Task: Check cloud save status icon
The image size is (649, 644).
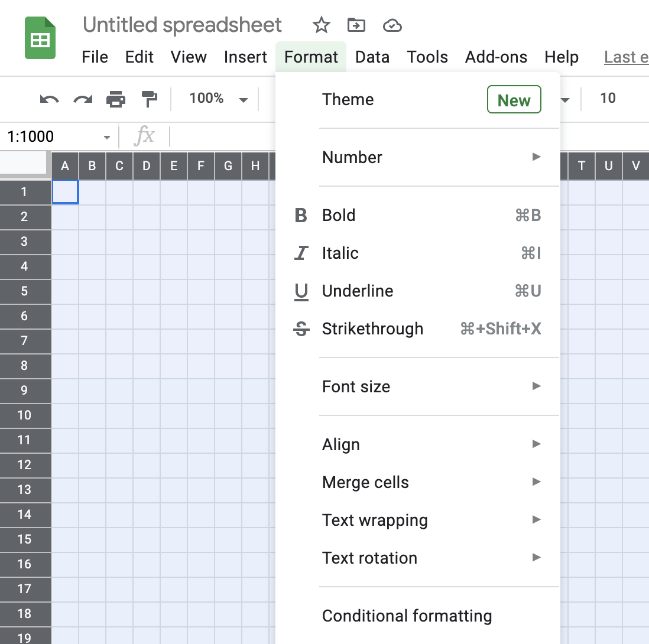Action: tap(392, 25)
